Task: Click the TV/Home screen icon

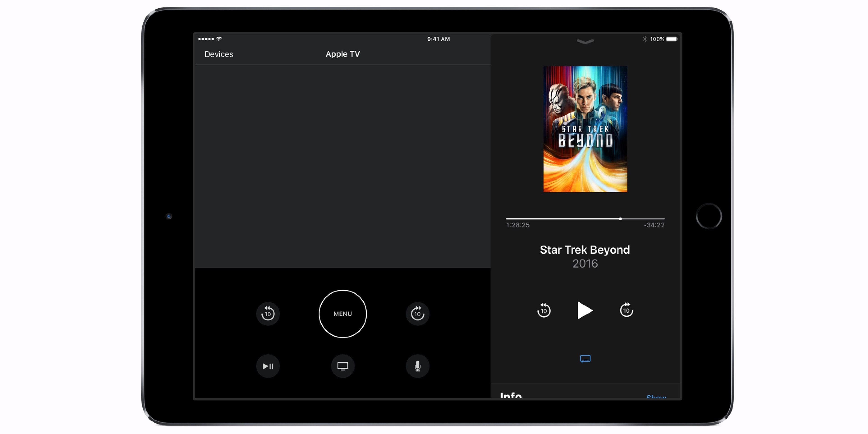Action: tap(342, 365)
